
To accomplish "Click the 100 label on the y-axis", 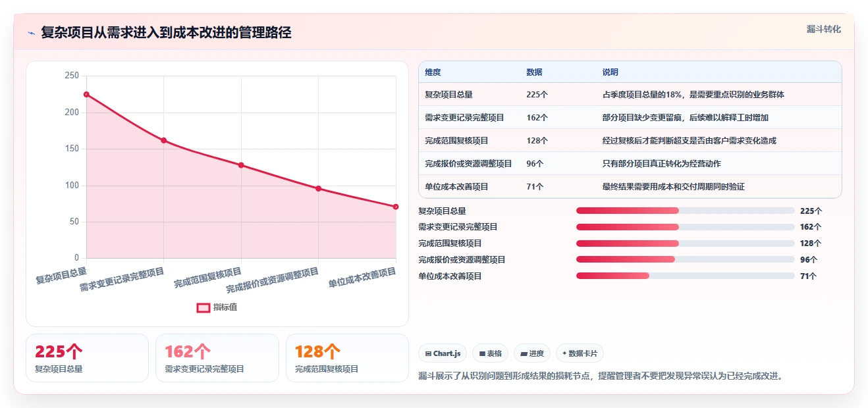I will point(72,186).
